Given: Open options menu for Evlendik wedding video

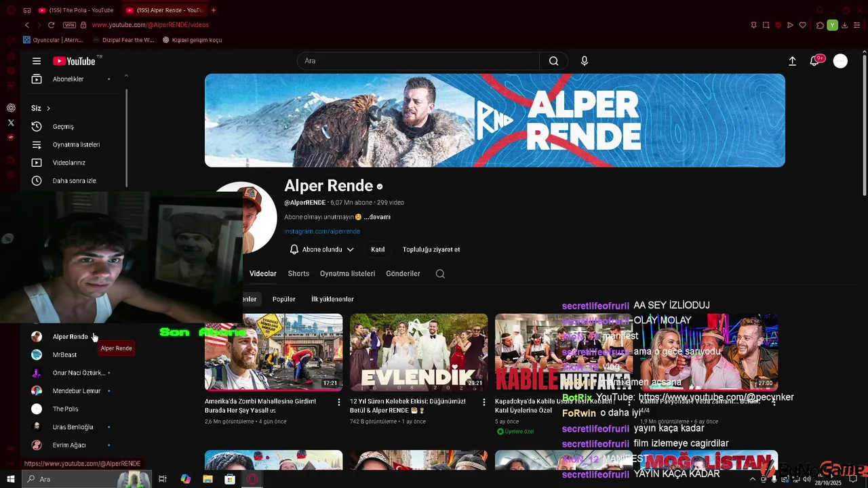Looking at the screenshot, I should (x=484, y=402).
